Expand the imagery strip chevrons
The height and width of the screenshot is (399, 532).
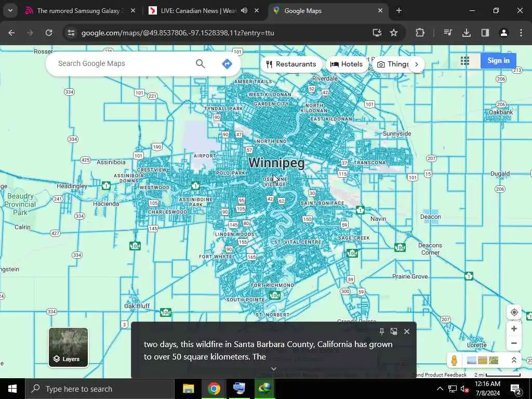(514, 361)
